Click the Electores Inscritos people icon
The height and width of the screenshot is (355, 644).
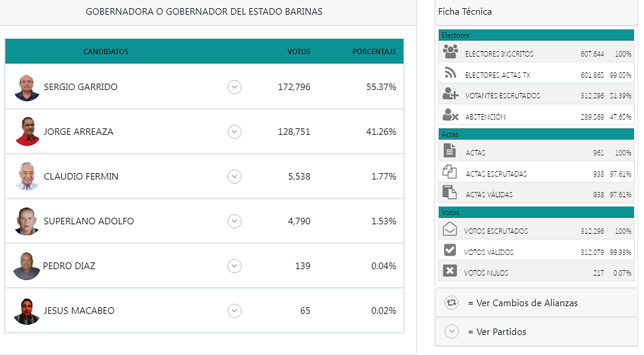click(x=450, y=52)
